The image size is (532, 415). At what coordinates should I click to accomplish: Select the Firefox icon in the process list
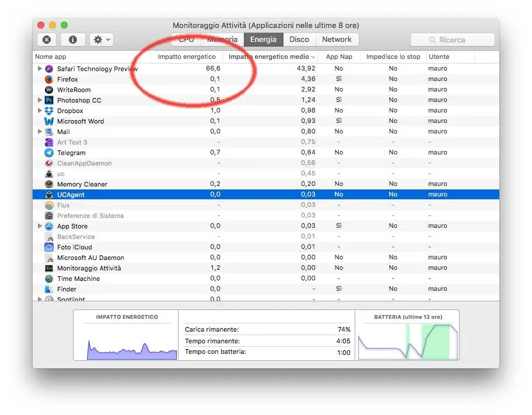click(50, 79)
